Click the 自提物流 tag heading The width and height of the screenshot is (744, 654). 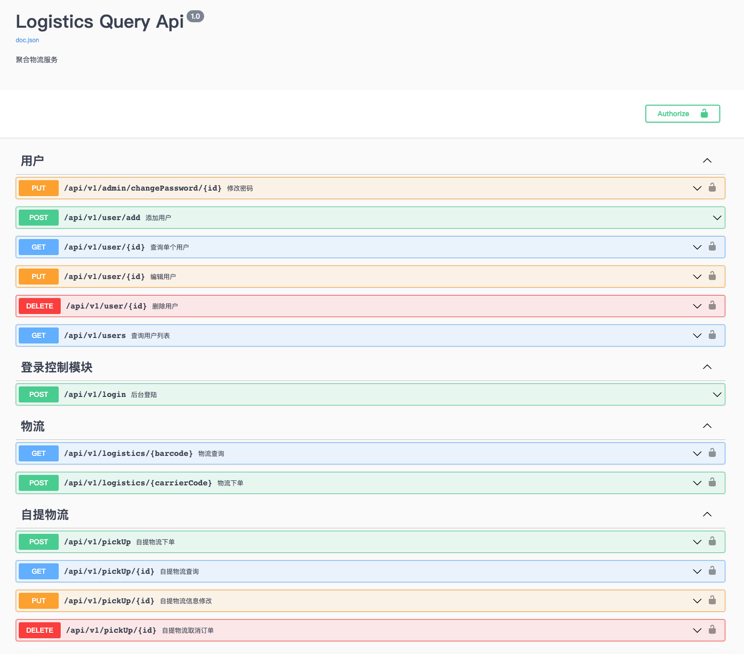click(x=45, y=514)
